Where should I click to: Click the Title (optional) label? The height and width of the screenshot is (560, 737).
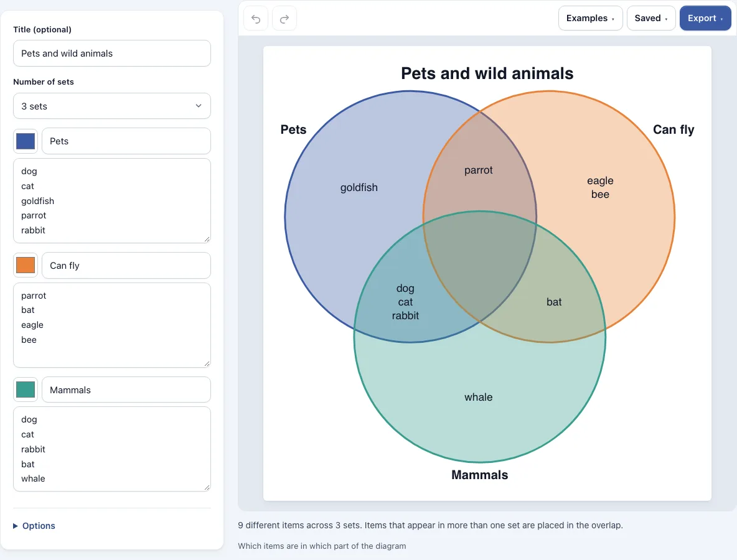tap(42, 30)
